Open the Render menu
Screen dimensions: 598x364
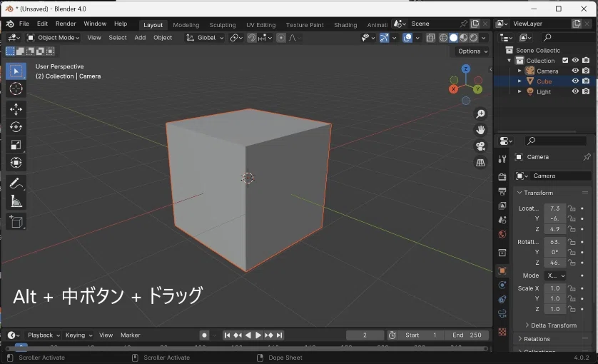[66, 24]
